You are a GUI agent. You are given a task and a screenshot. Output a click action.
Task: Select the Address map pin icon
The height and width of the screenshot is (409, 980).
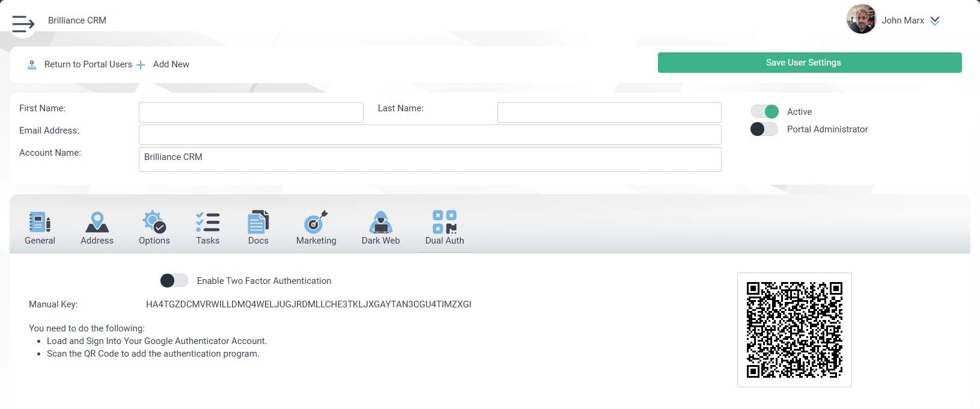tap(97, 223)
